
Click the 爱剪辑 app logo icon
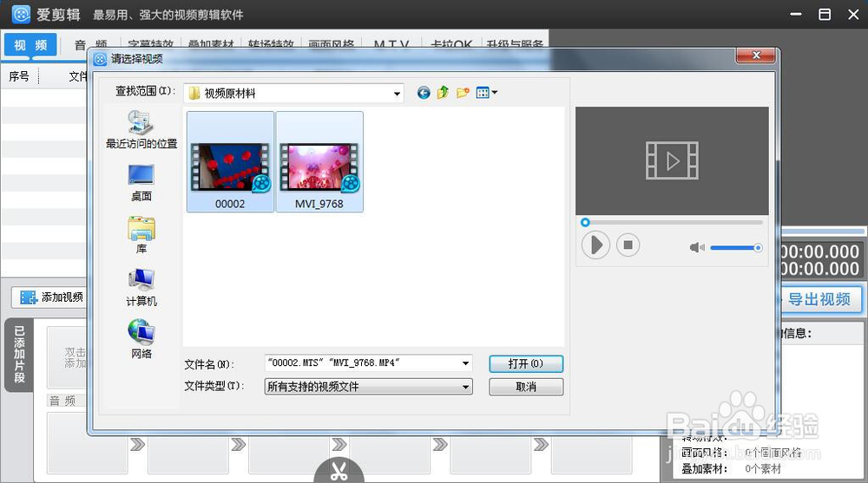pos(21,15)
